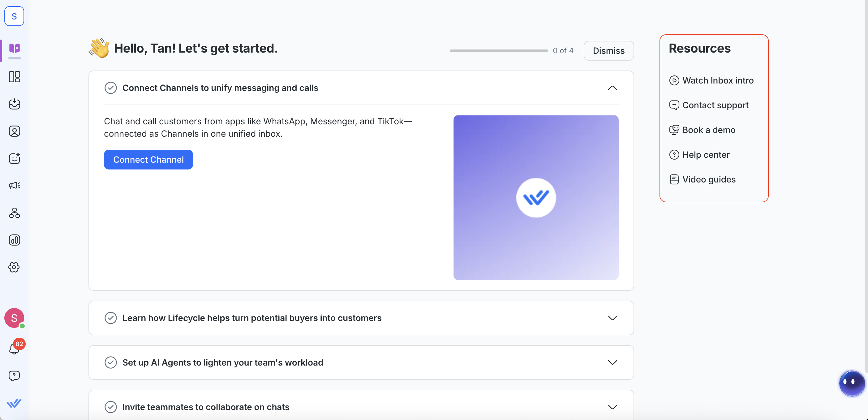This screenshot has height=420, width=868.
Task: Collapse the Connect Channels section
Action: tap(612, 88)
